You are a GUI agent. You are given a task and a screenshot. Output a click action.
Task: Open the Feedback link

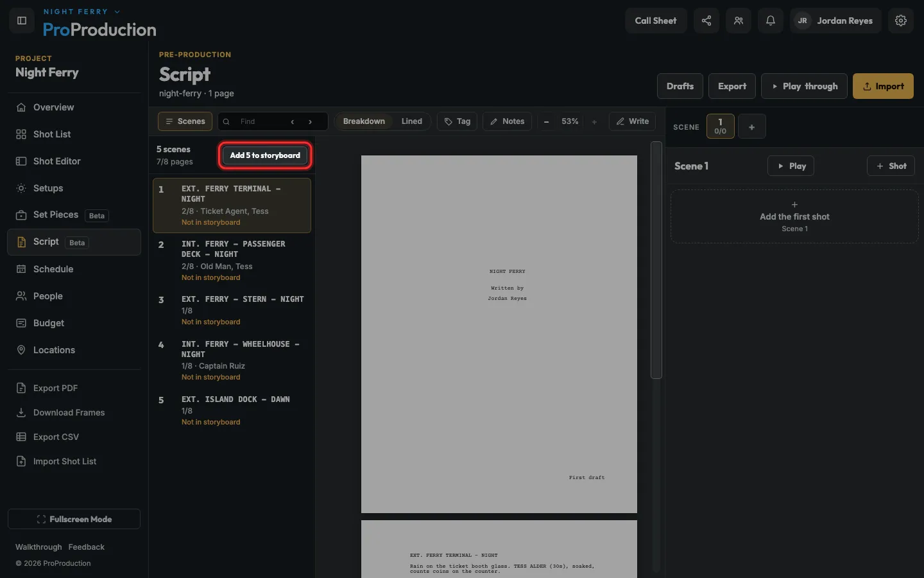[86, 547]
